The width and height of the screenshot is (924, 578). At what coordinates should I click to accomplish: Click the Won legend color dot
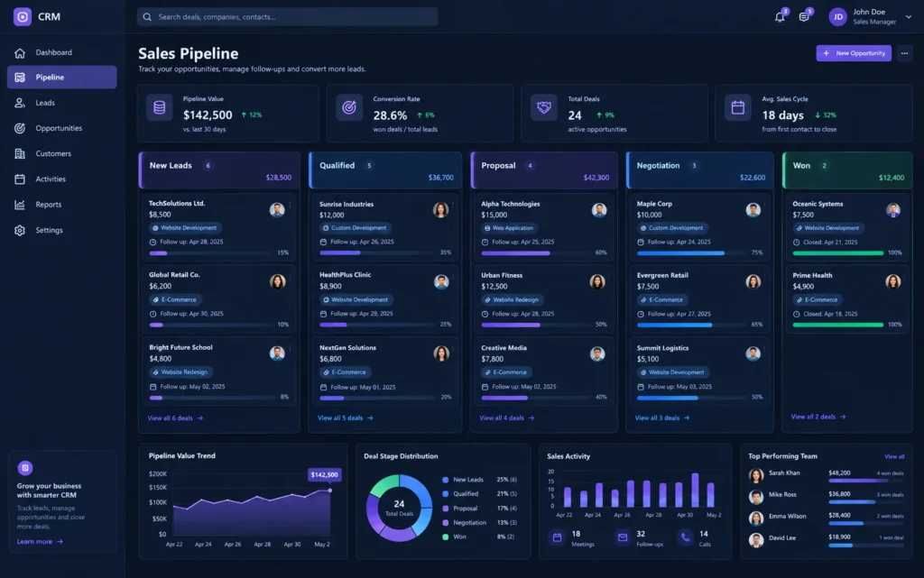pos(446,537)
